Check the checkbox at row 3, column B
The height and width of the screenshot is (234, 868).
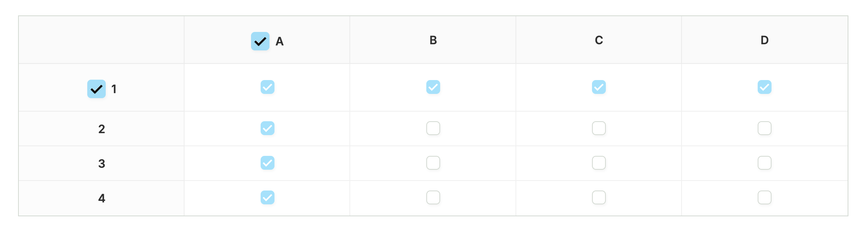click(433, 163)
